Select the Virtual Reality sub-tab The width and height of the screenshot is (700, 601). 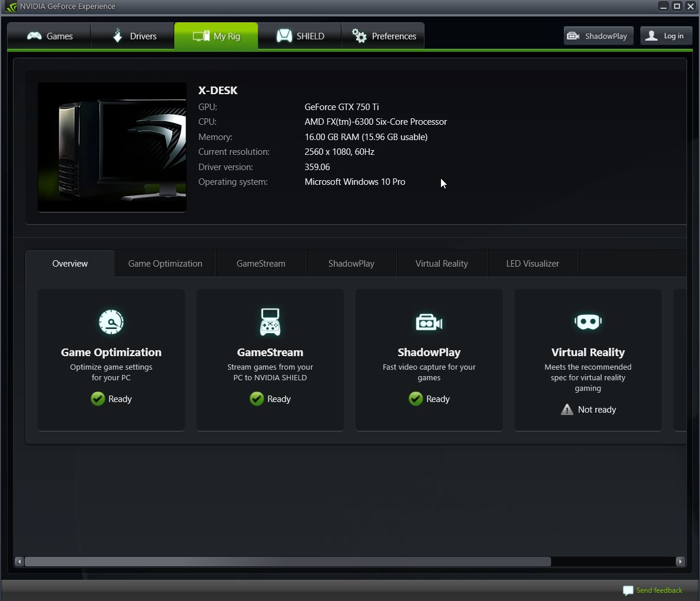(442, 264)
